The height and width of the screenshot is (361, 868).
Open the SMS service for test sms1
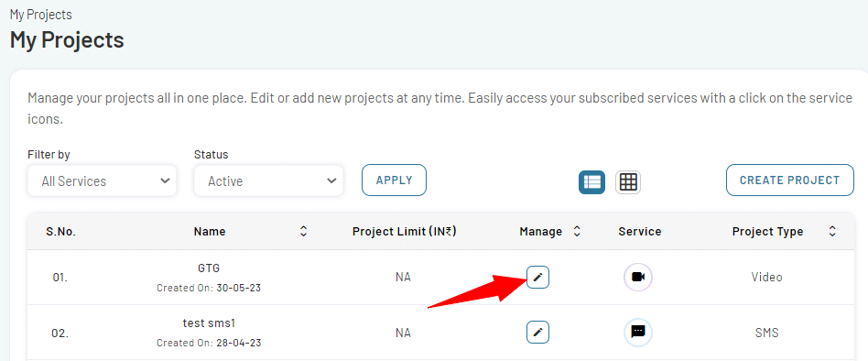coord(637,333)
